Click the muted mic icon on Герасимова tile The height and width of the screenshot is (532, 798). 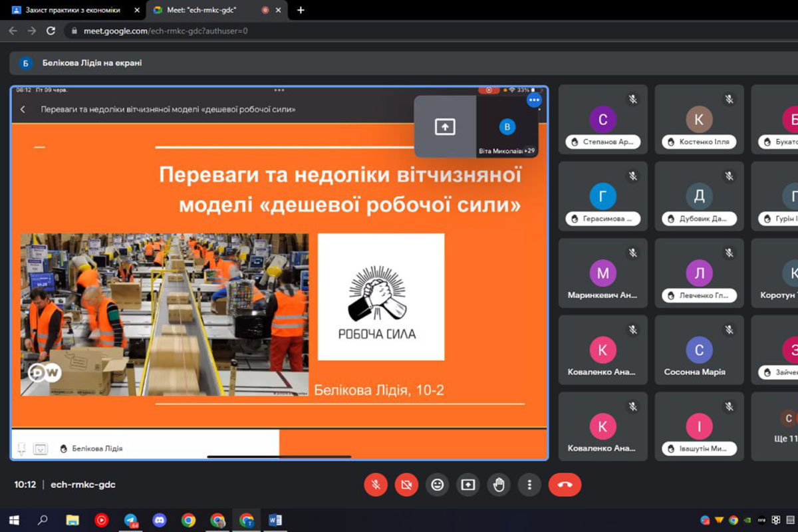[x=633, y=176]
